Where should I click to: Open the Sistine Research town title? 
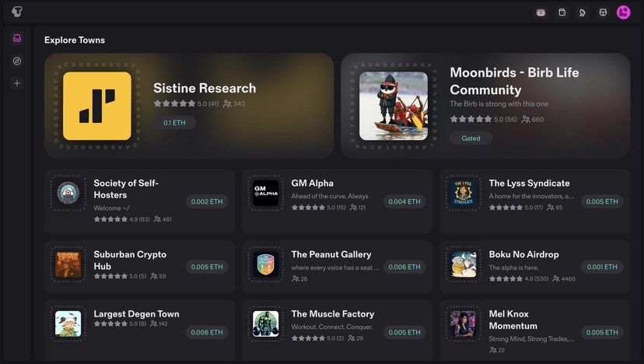(x=205, y=88)
